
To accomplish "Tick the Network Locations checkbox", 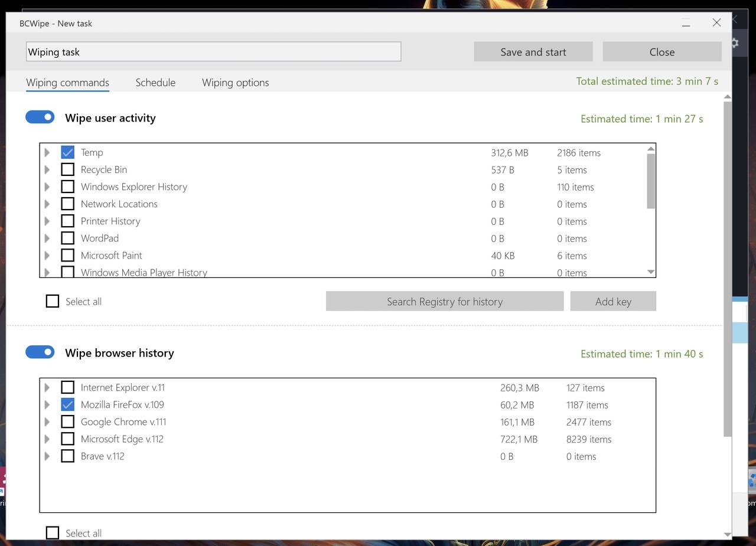I will [68, 204].
